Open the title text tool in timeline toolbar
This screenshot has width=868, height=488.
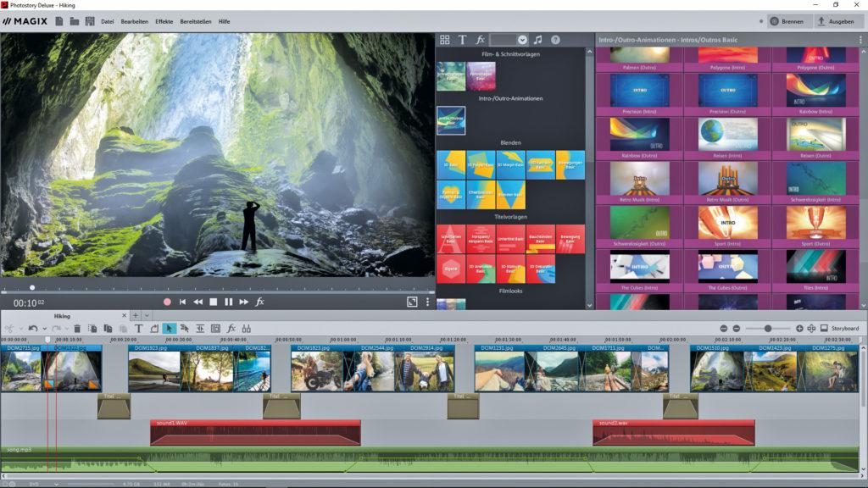pos(138,328)
